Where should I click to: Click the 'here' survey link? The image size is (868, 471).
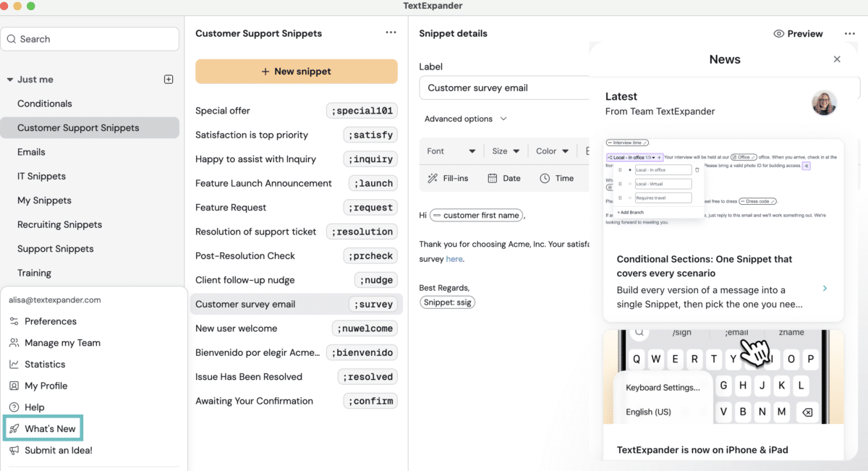pyautogui.click(x=454, y=258)
